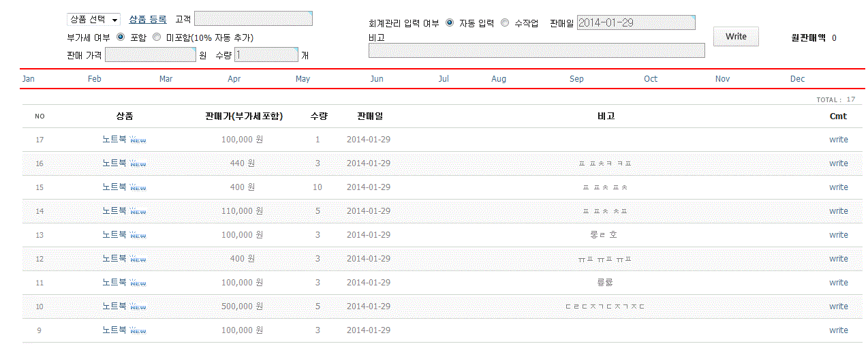The height and width of the screenshot is (344, 868).
Task: Open the Sep month tab
Action: [576, 79]
